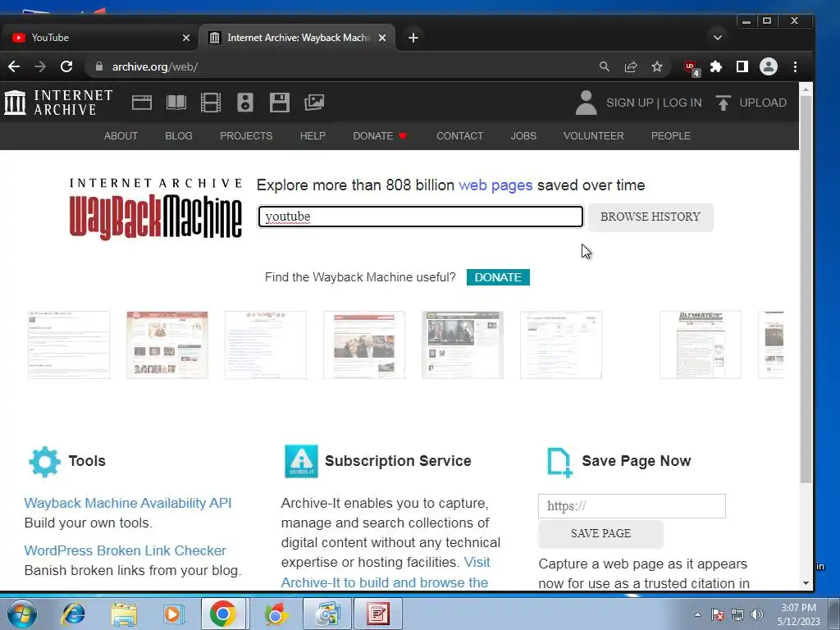Open the Windows Start button
The image size is (840, 630).
[21, 614]
